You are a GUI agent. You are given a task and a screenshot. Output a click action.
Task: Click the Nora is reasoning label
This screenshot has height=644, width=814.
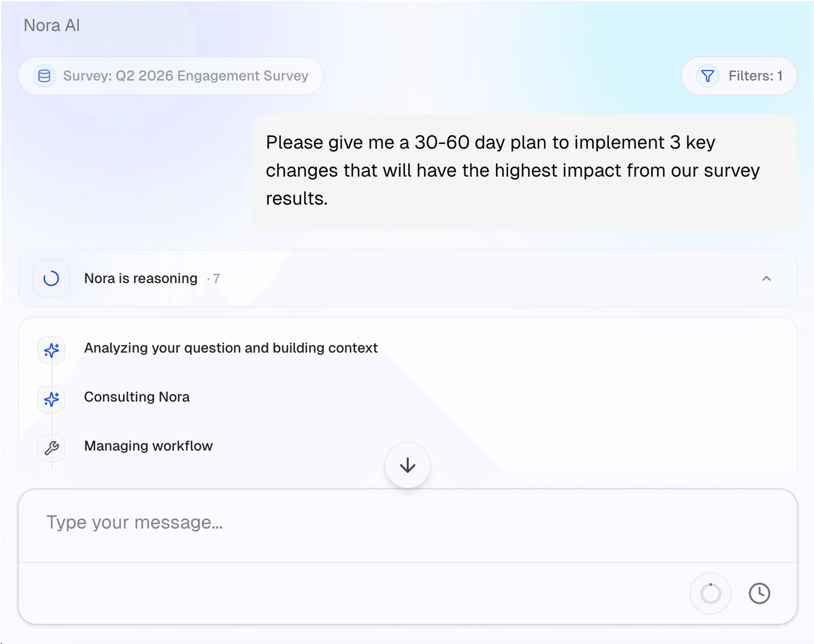pyautogui.click(x=141, y=278)
